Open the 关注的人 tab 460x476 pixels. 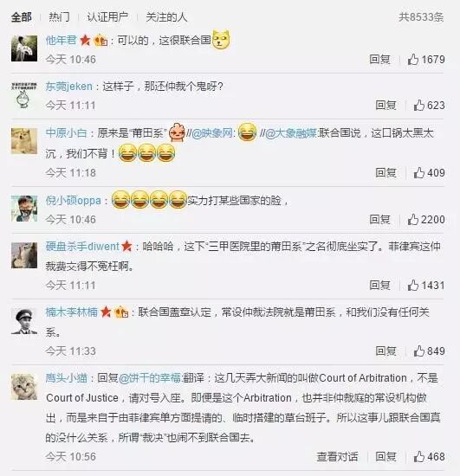(166, 17)
